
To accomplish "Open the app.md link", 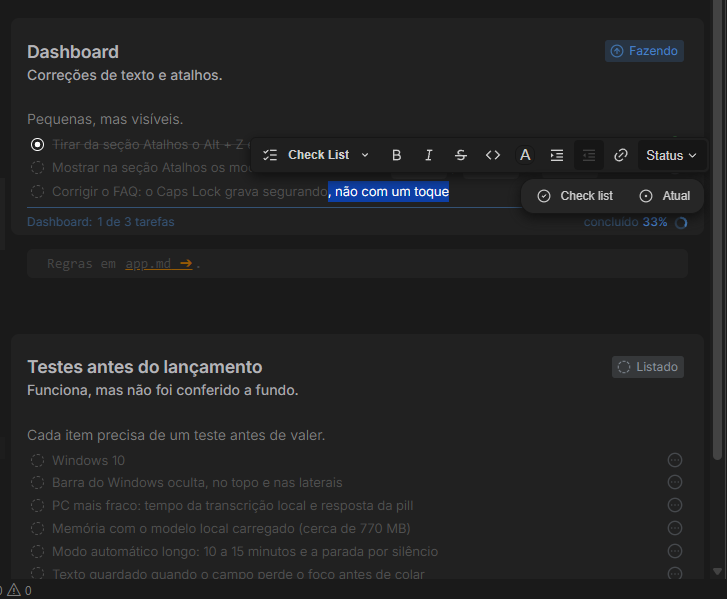I will [x=159, y=264].
